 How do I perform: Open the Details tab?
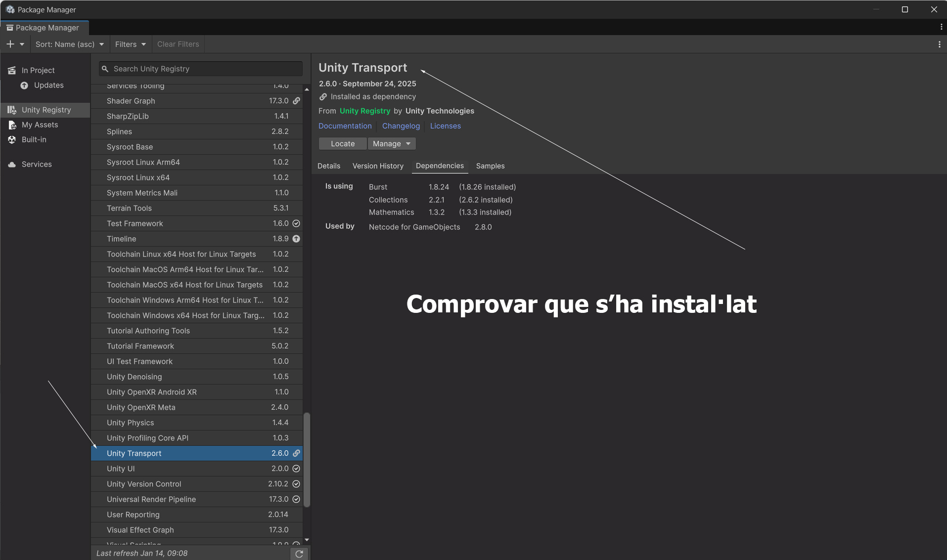click(x=329, y=166)
